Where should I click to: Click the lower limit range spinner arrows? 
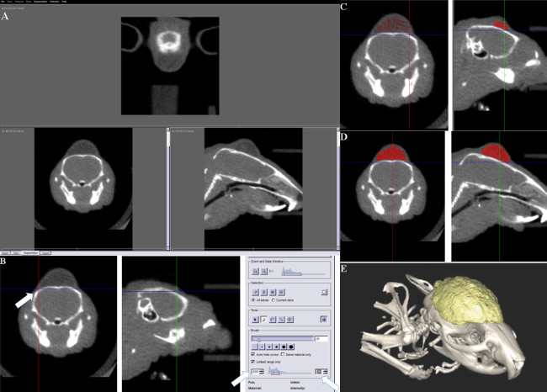pyautogui.click(x=262, y=372)
